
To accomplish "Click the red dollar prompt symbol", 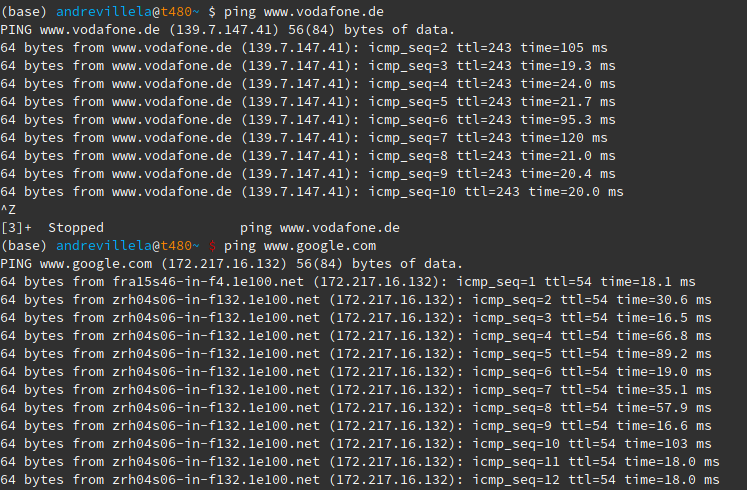I will pos(212,246).
